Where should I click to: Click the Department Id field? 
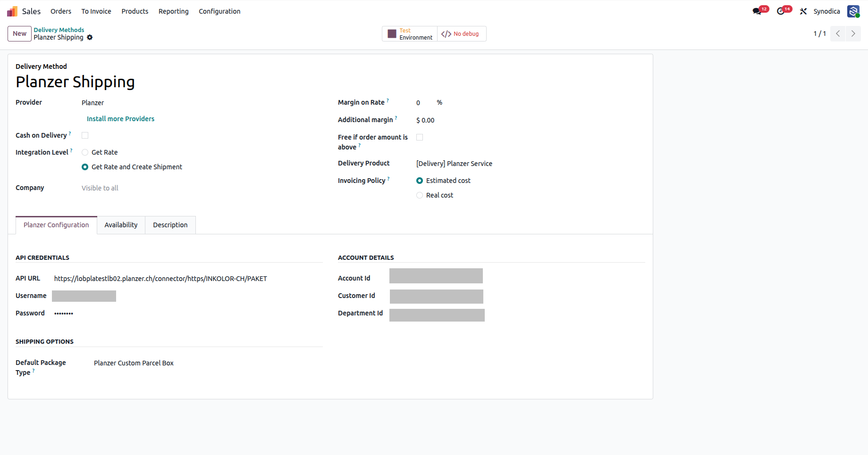coord(437,315)
